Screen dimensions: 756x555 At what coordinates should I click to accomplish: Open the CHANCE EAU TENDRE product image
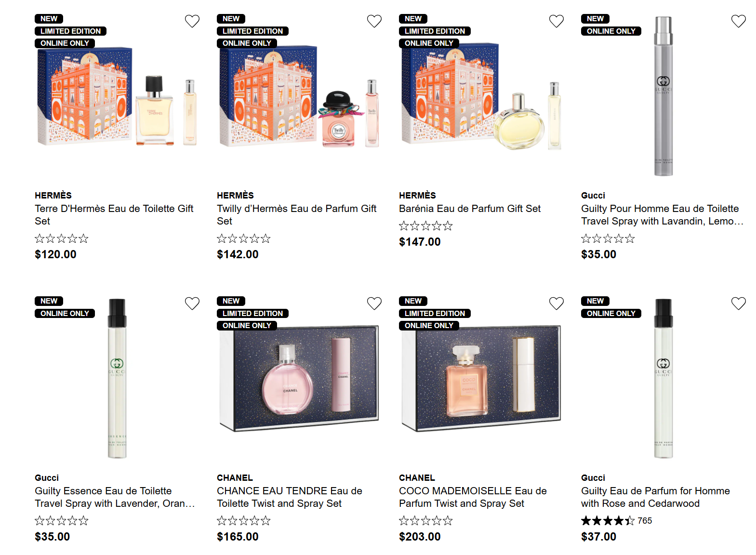tap(299, 379)
